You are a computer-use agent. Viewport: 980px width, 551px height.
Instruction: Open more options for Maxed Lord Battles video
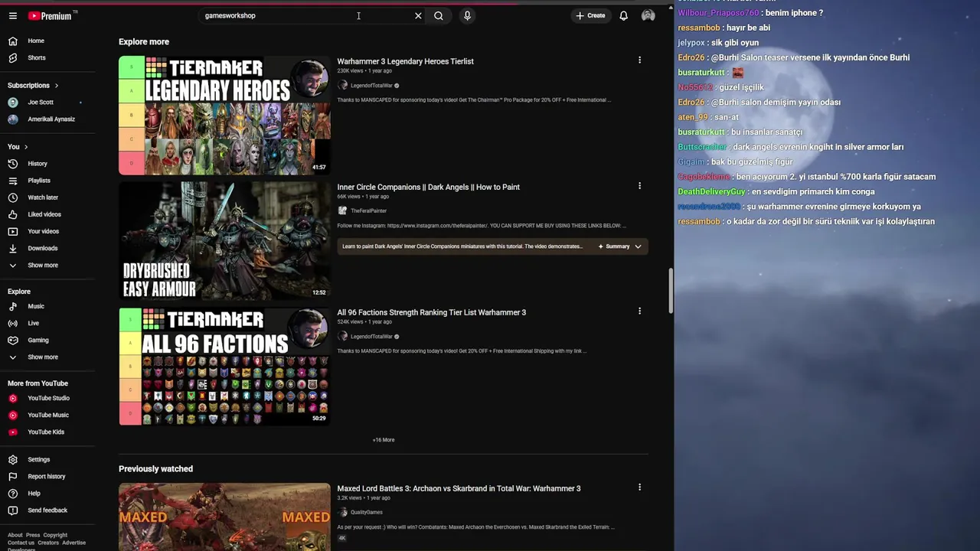click(639, 487)
